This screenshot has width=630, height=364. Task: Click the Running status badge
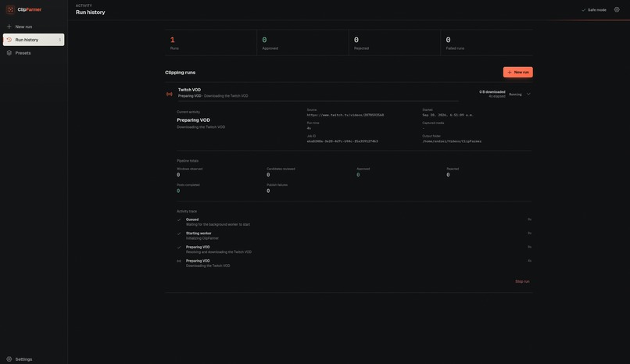click(516, 95)
